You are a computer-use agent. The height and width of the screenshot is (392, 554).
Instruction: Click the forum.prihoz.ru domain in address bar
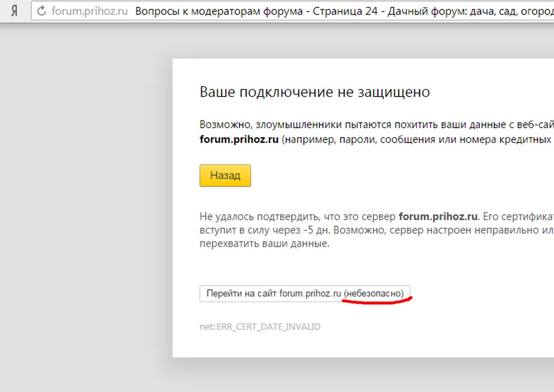[90, 11]
